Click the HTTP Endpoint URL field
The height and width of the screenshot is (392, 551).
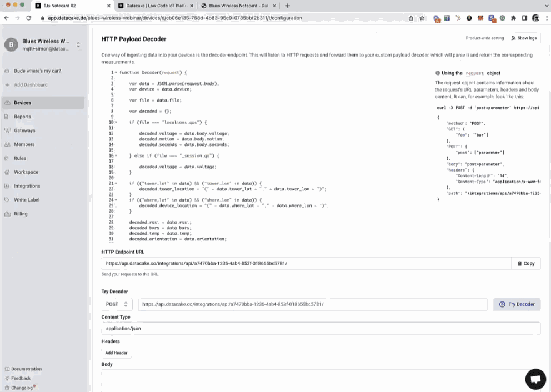tap(306, 263)
